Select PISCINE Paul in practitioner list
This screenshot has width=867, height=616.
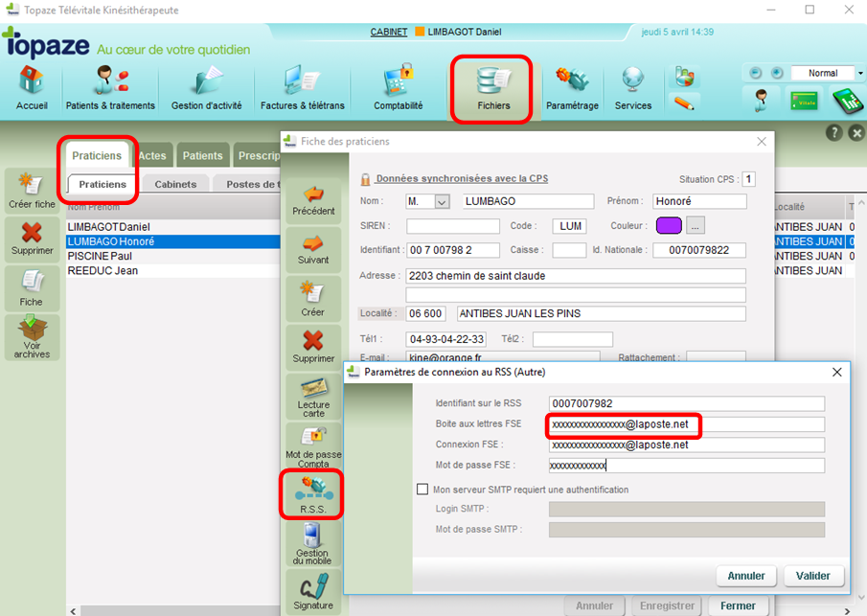click(173, 256)
